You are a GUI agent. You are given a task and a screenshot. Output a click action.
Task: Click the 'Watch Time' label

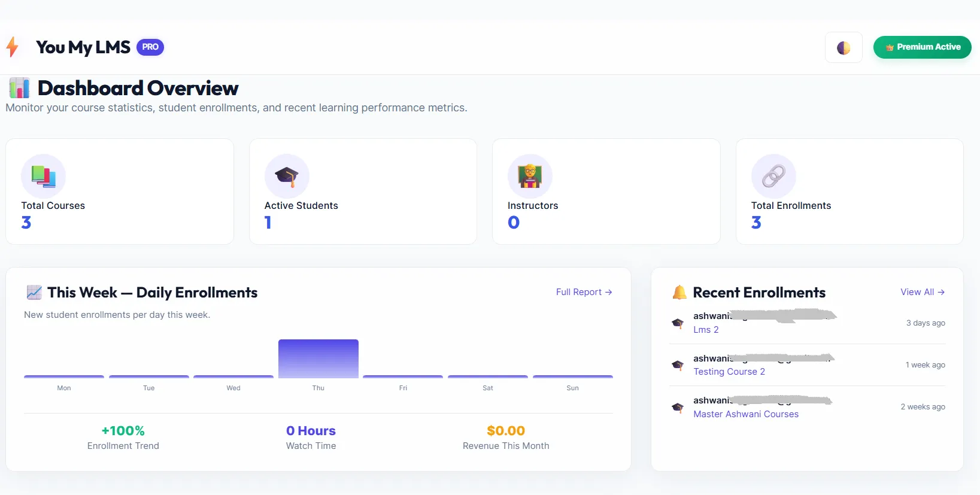(x=311, y=446)
